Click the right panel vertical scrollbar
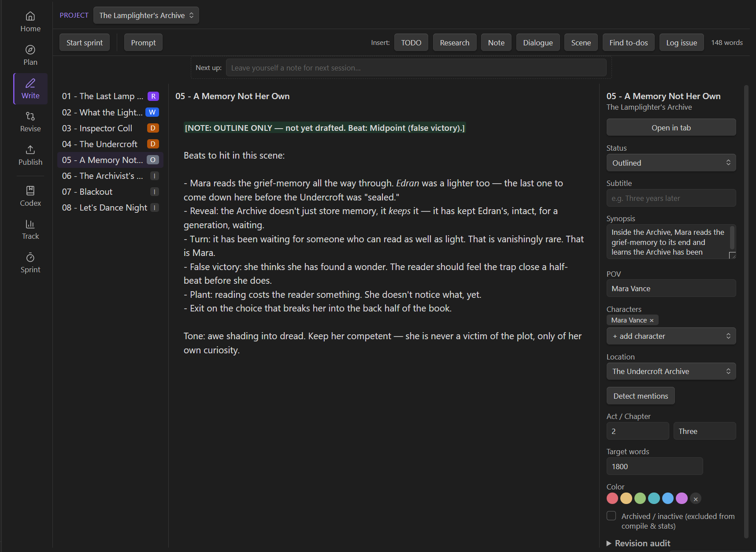This screenshot has height=552, width=756. point(746,311)
